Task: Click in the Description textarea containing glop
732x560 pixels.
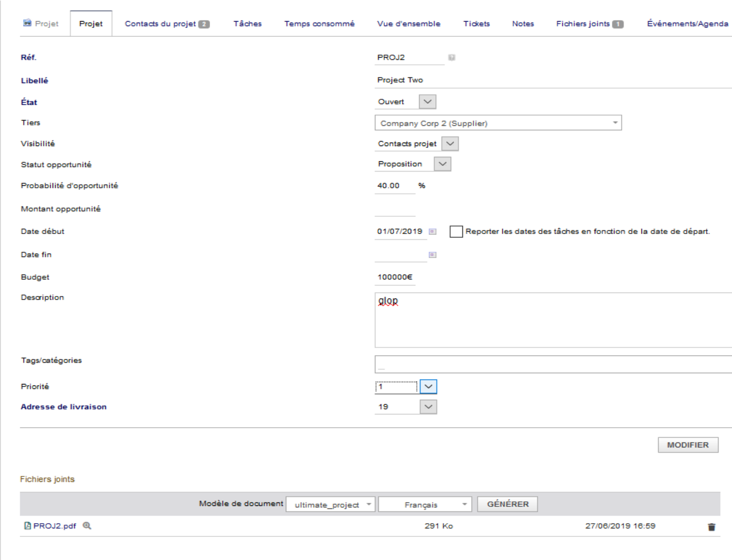Action: [553, 320]
